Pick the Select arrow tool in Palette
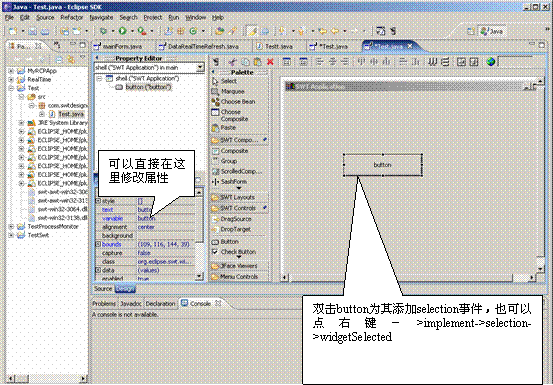 pyautogui.click(x=224, y=81)
